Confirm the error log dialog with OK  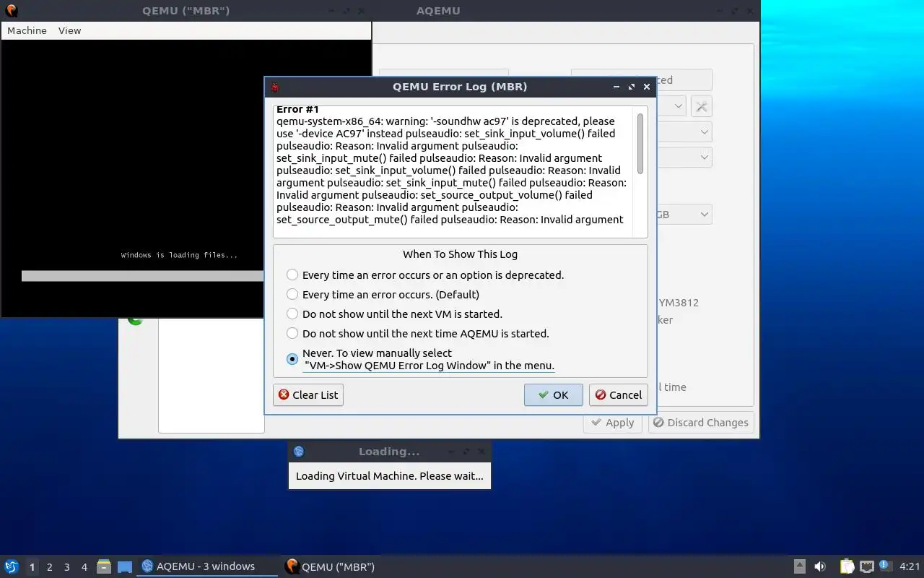553,394
